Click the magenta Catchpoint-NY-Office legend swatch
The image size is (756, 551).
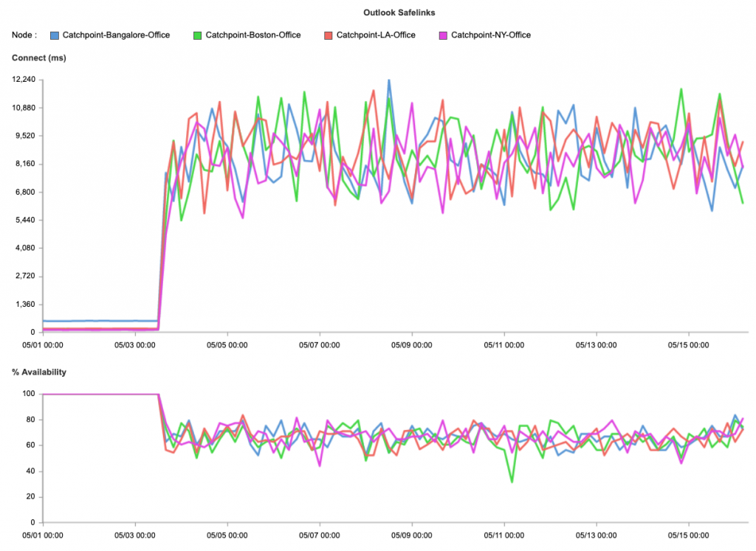(443, 35)
